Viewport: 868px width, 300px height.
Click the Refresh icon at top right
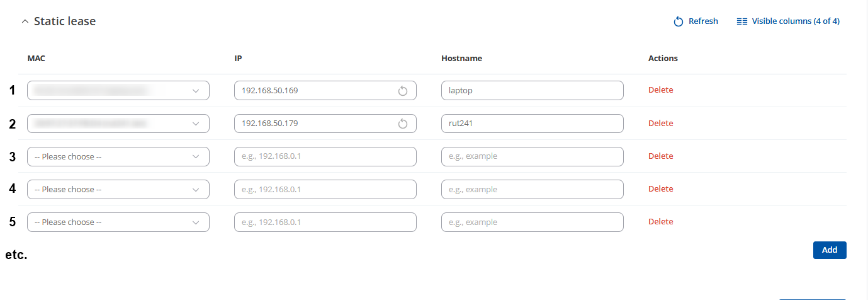click(679, 21)
